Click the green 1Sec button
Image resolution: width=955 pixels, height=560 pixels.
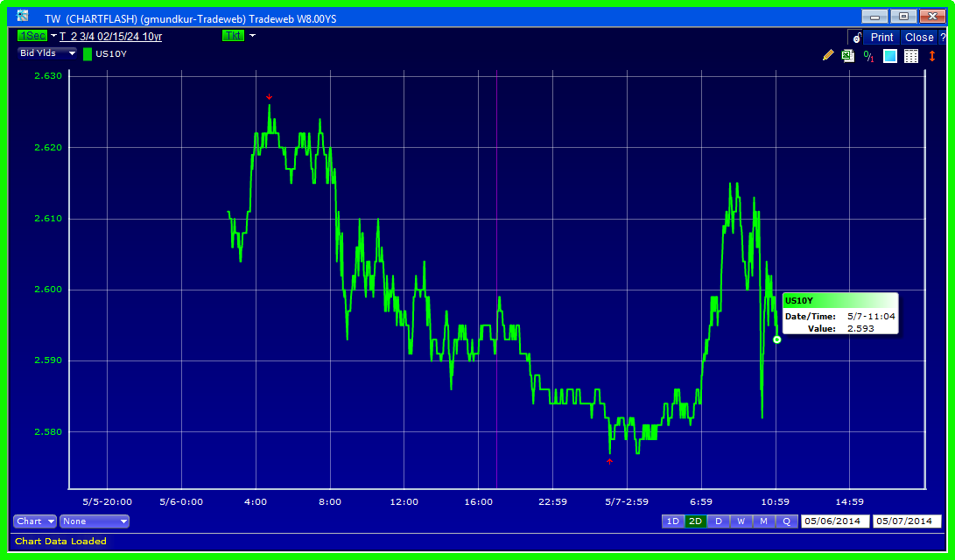click(x=32, y=36)
